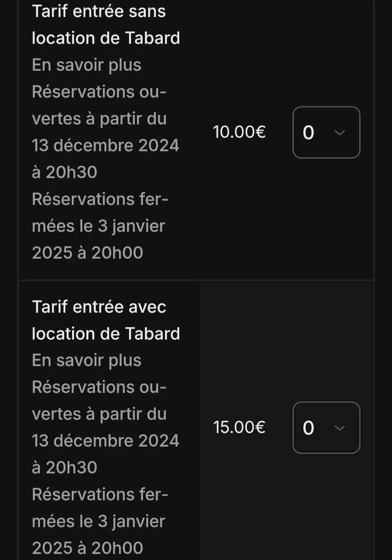This screenshot has width=392, height=560.
Task: Click '2025 à 20h00' text in sans location tarif
Action: (x=87, y=253)
